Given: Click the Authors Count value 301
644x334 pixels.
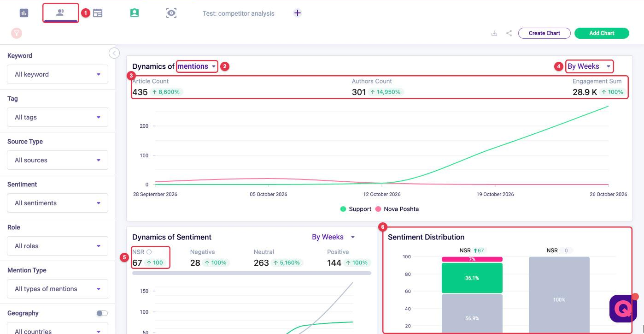Looking at the screenshot, I should coord(359,92).
